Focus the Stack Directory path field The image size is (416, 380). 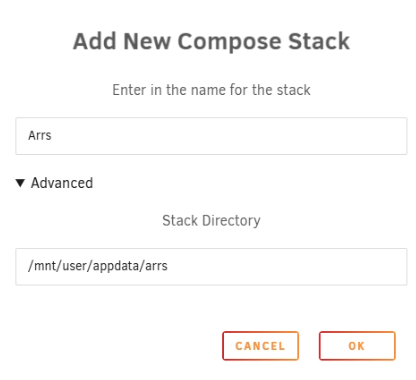(x=211, y=266)
